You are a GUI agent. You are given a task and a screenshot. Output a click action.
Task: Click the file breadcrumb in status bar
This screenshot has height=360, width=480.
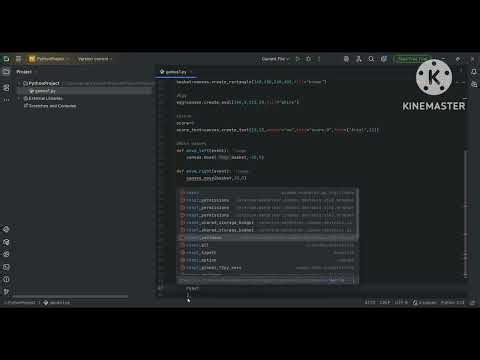coord(57,302)
